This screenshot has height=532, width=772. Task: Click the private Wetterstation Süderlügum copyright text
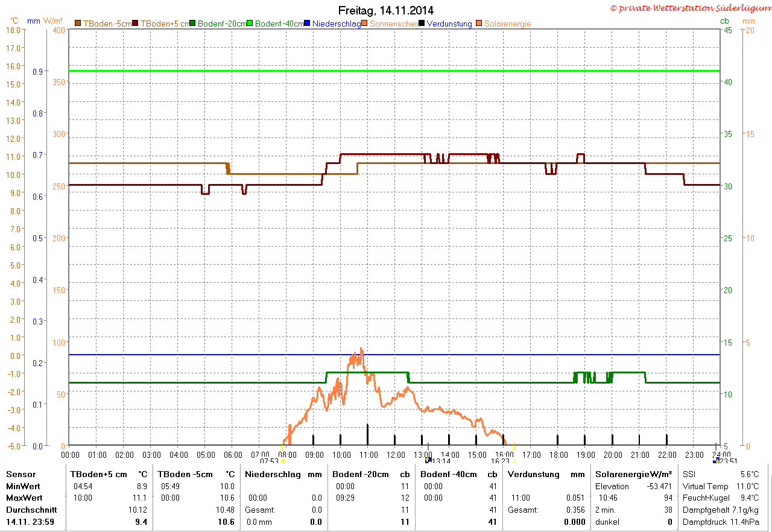point(691,8)
